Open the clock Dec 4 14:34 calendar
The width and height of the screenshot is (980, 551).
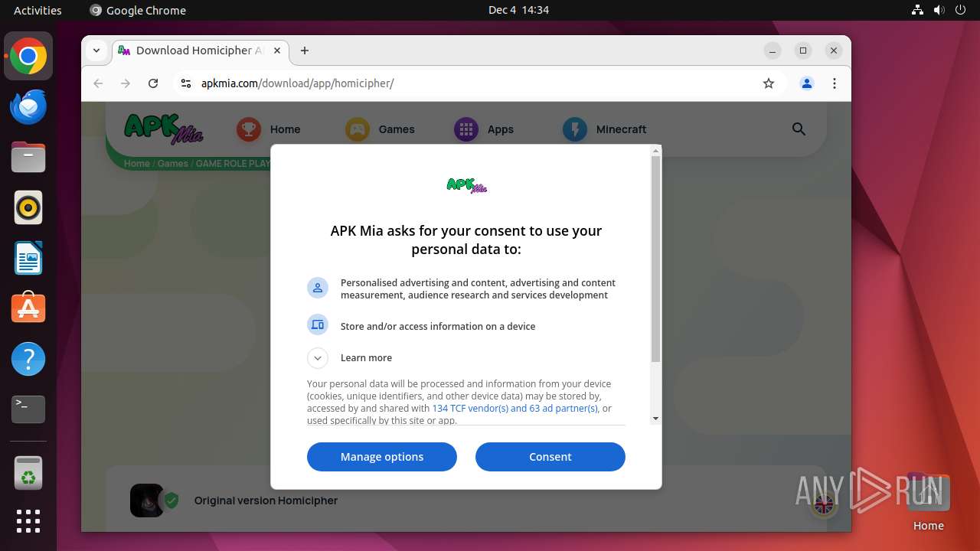[x=518, y=10]
